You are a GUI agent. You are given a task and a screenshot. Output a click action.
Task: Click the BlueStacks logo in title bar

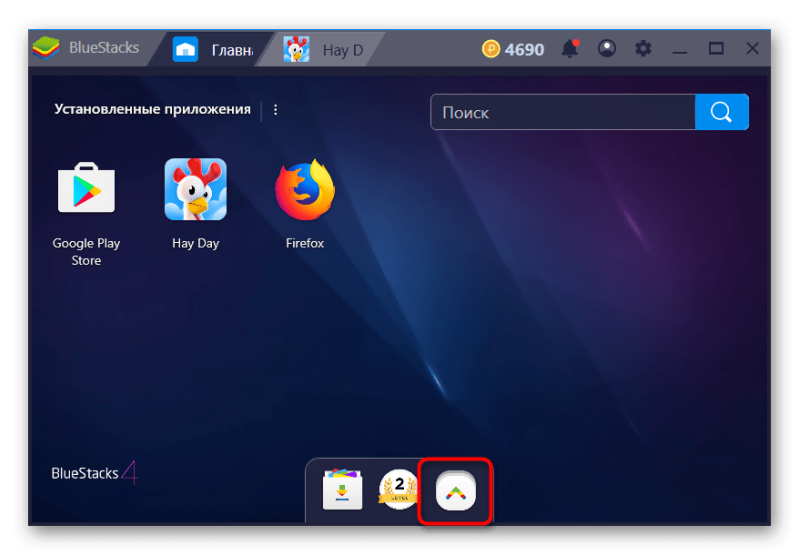[46, 48]
